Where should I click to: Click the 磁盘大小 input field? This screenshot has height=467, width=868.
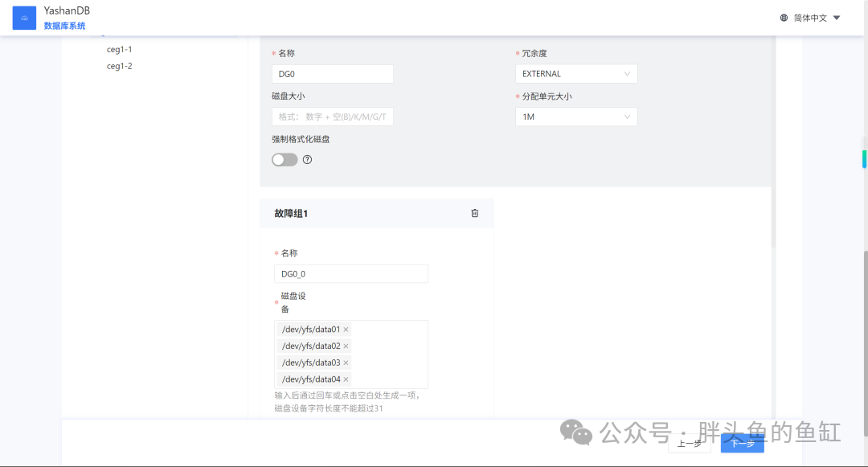click(333, 117)
